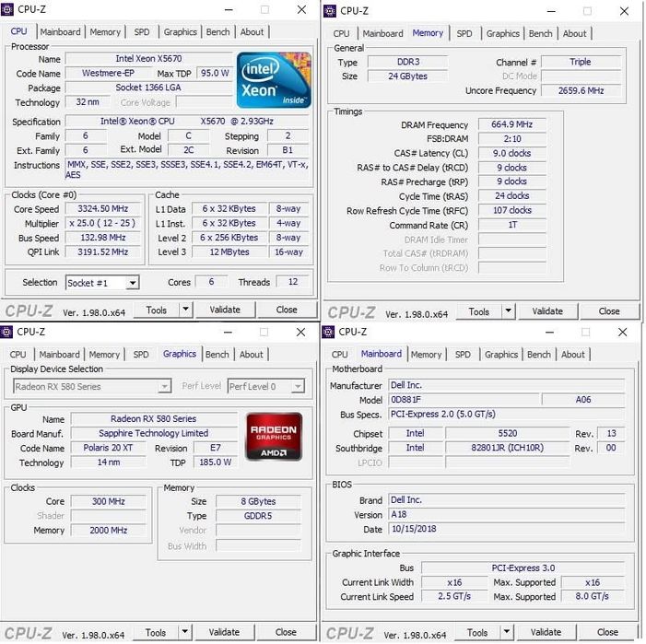Click the CPU-Z app icon in the Graphics window title bar
Viewport: 646px width, 644px height.
coord(6,332)
